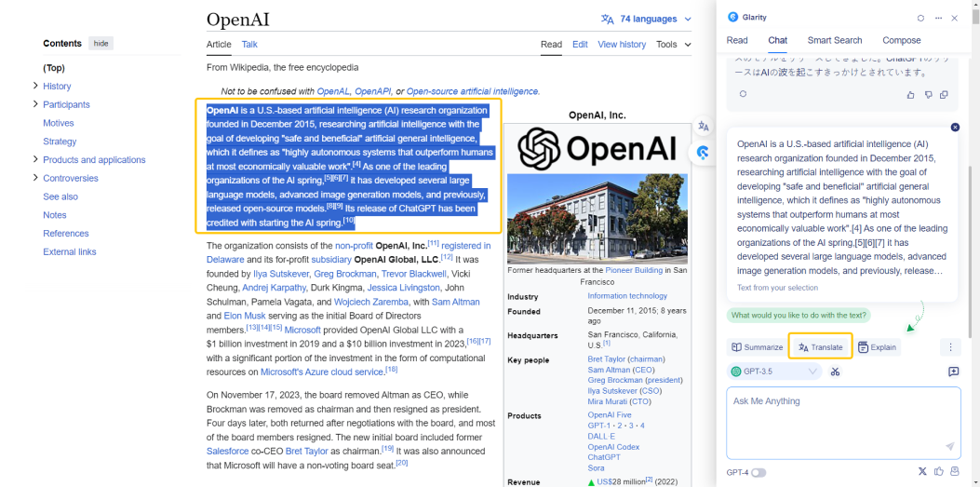Click the (Top) entry in Contents

pos(54,68)
